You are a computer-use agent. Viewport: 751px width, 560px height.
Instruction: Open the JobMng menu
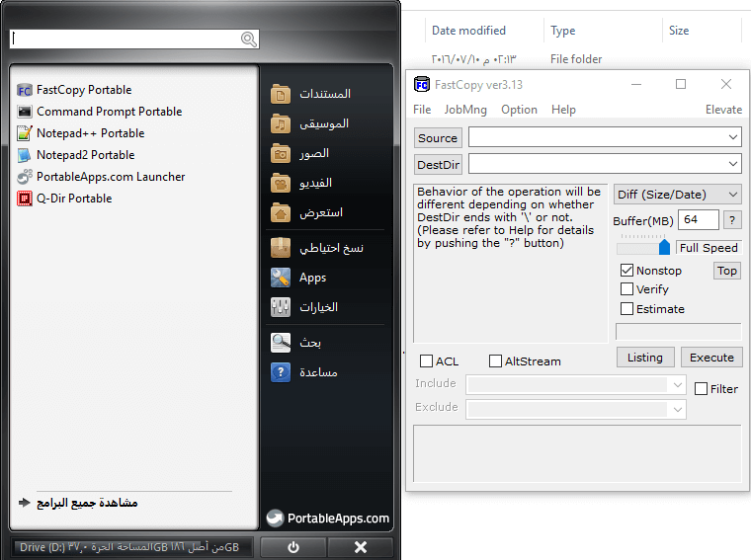pos(465,110)
